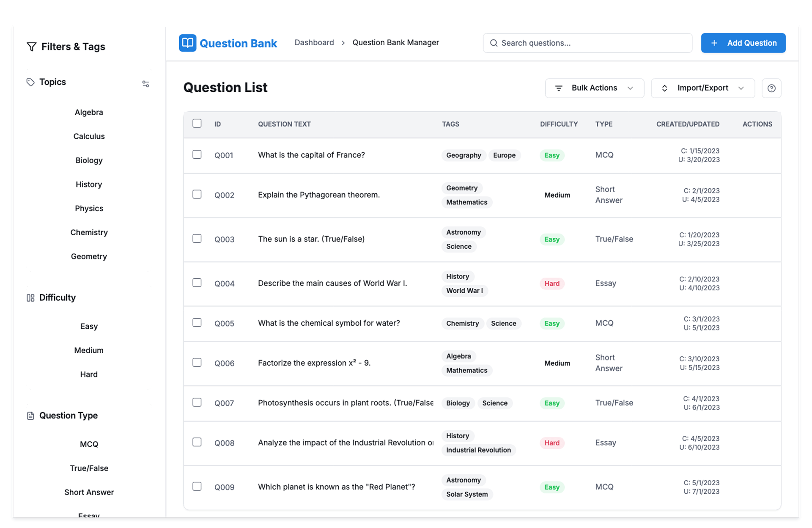
Task: Click the funnel icon beside Filters & Tags
Action: click(x=31, y=47)
